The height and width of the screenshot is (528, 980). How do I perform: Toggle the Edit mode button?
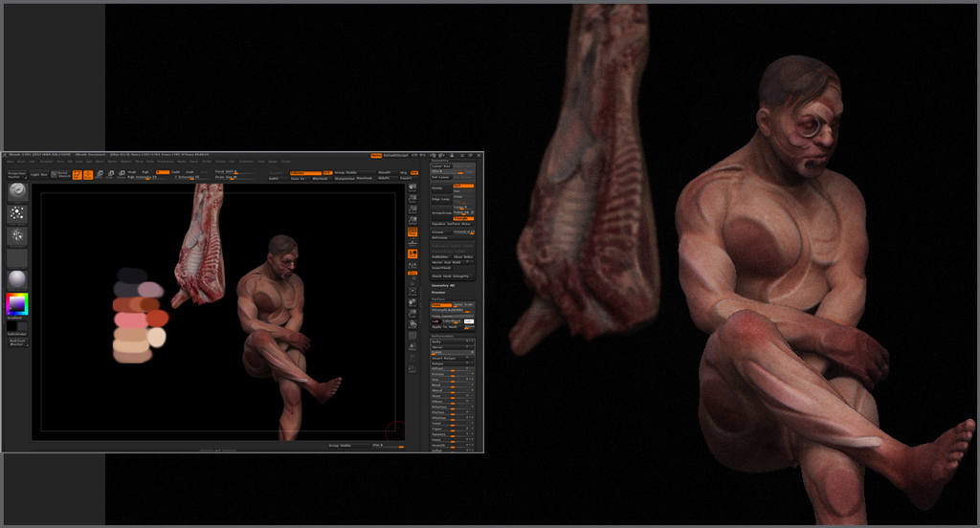tap(78, 175)
